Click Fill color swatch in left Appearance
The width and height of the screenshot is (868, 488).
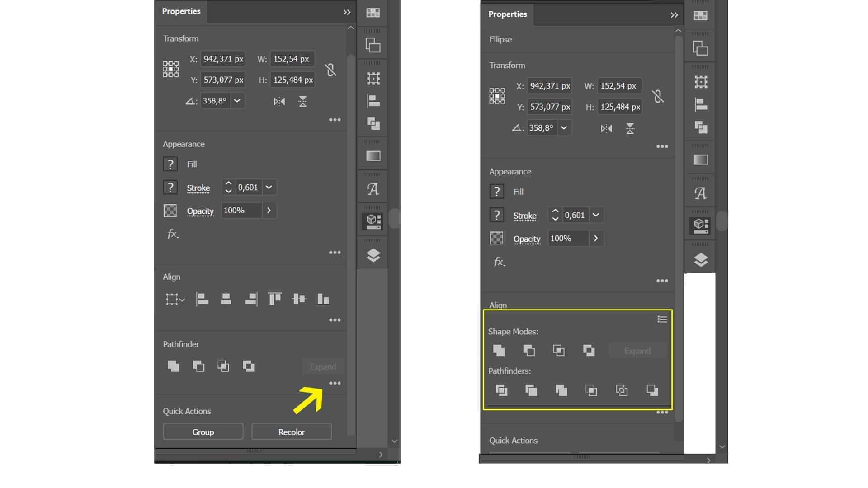pyautogui.click(x=170, y=164)
